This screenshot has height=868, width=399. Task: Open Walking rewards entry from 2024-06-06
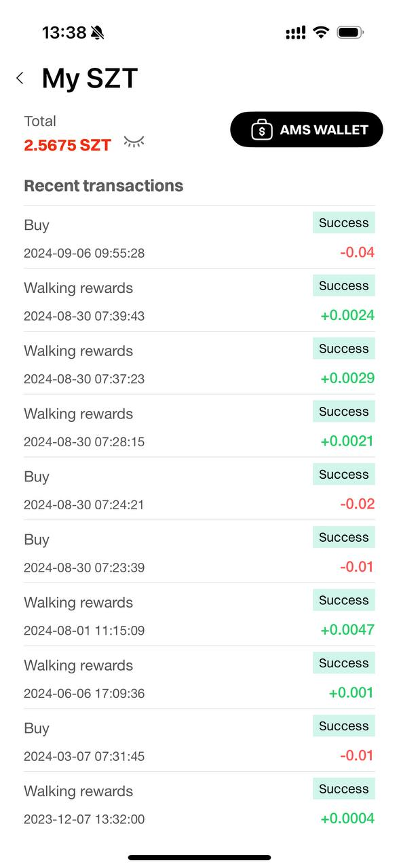tap(199, 678)
